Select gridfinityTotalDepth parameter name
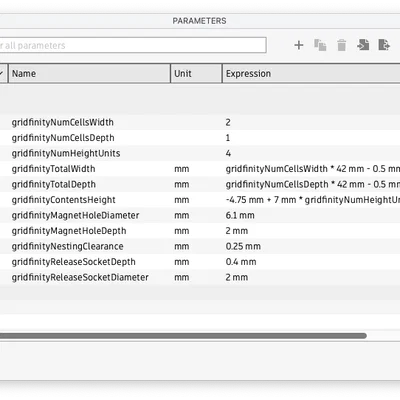The width and height of the screenshot is (400, 400). [54, 184]
